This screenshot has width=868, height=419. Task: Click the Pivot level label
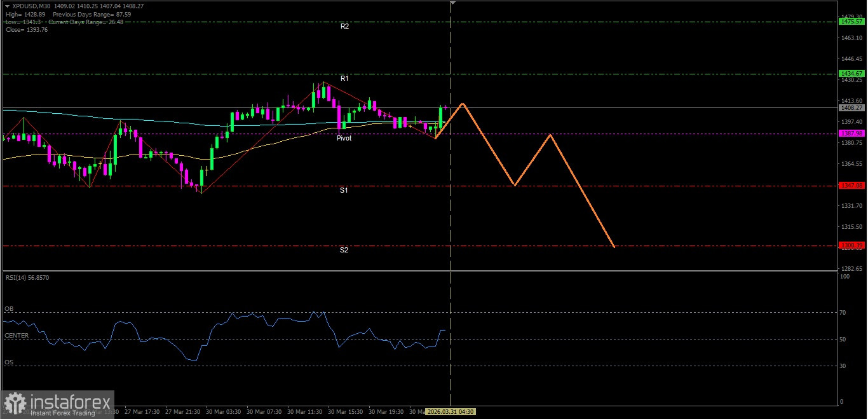point(344,138)
